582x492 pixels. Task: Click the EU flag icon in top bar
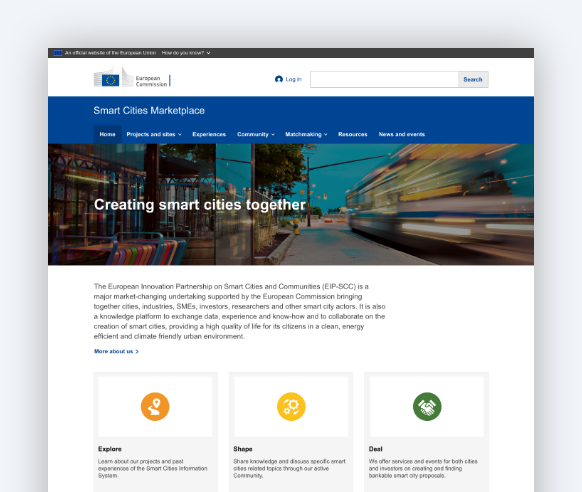coord(58,53)
